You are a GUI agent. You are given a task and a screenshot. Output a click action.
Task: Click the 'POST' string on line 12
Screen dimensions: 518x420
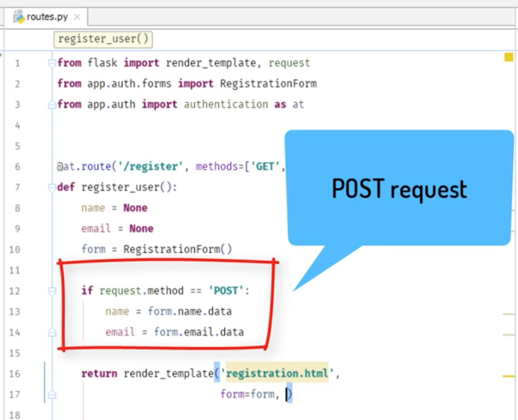[x=226, y=291]
